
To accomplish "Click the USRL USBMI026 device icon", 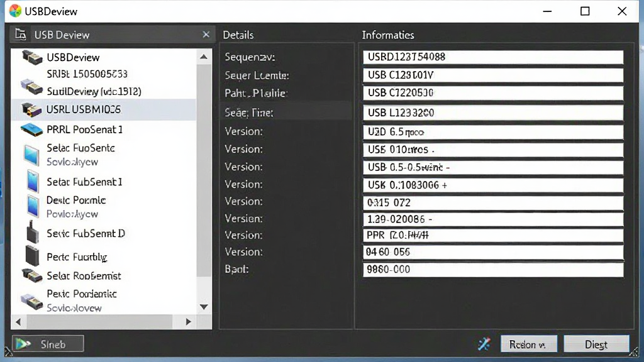I will click(31, 109).
